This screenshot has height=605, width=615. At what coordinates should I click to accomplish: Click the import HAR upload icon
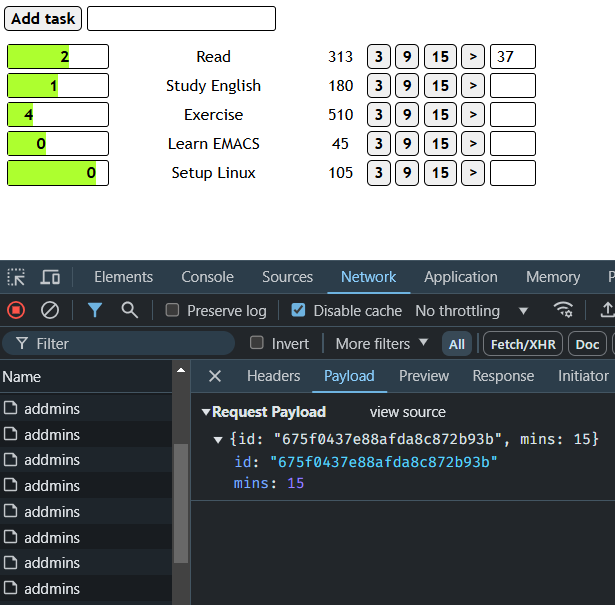[x=607, y=309]
